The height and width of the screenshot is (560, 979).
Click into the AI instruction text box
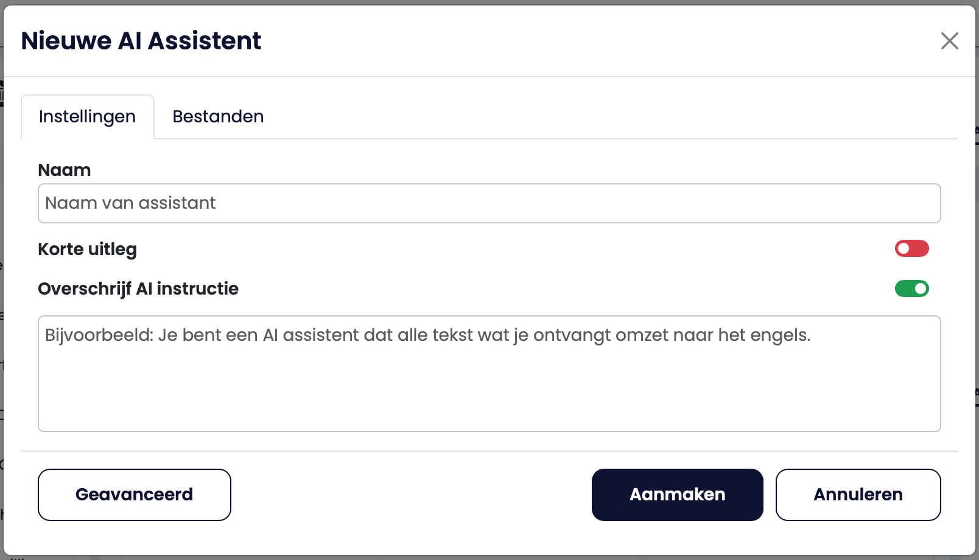pos(489,373)
